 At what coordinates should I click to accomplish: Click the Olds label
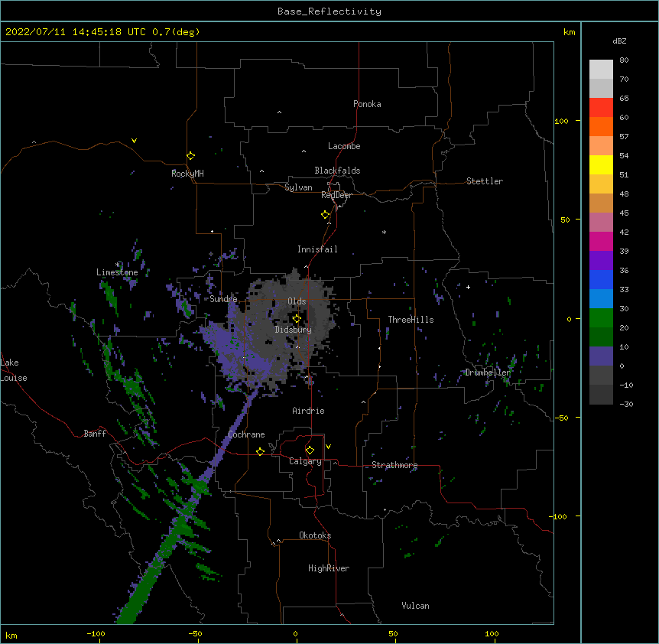297,301
